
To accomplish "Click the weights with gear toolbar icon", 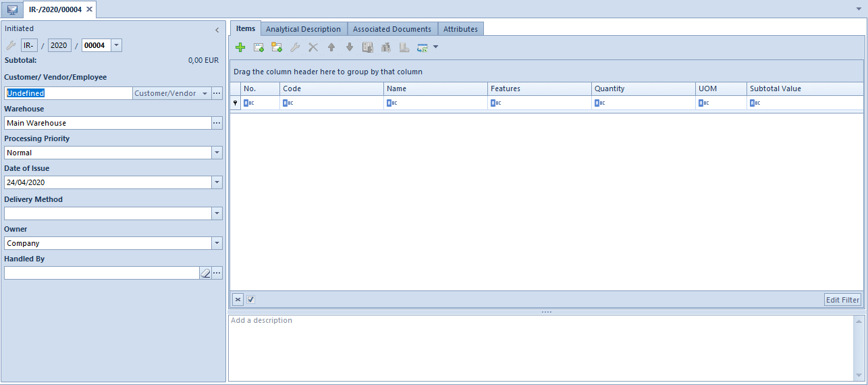I will 386,47.
